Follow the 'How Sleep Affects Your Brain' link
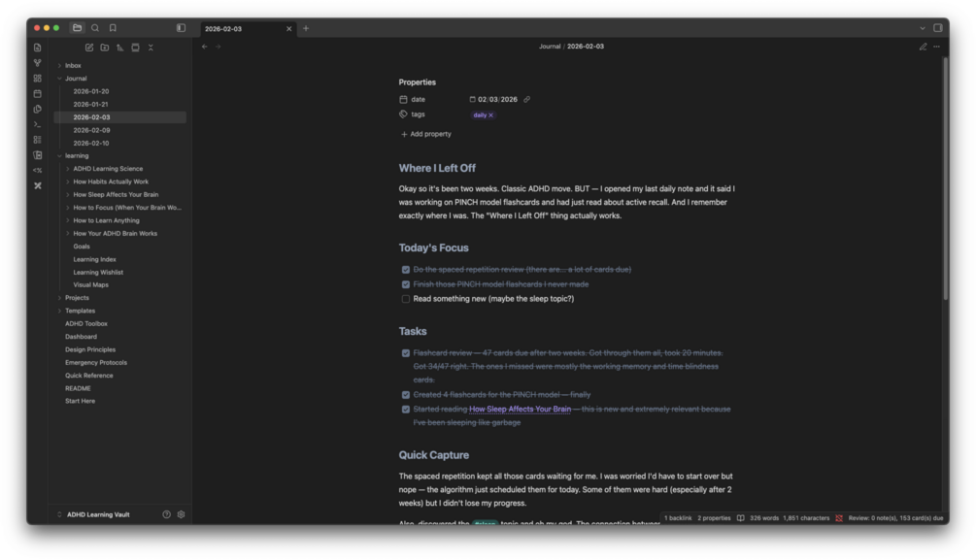976x560 pixels. pyautogui.click(x=520, y=410)
